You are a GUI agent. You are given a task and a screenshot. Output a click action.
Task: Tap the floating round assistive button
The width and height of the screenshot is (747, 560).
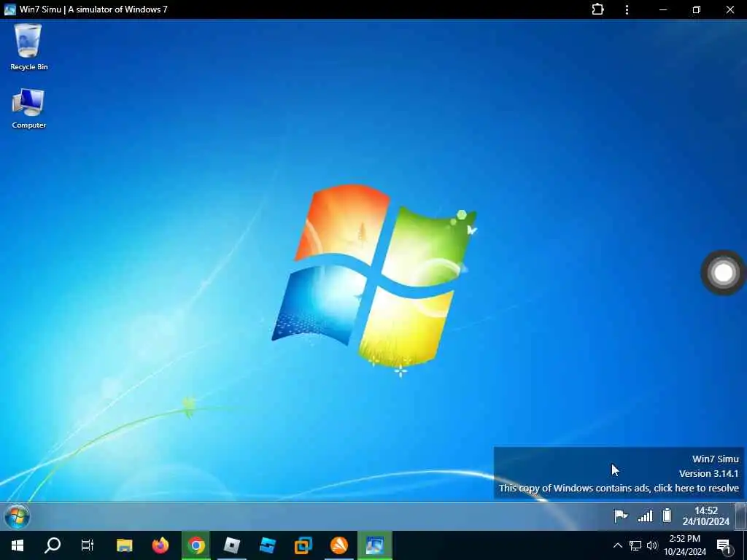[723, 273]
